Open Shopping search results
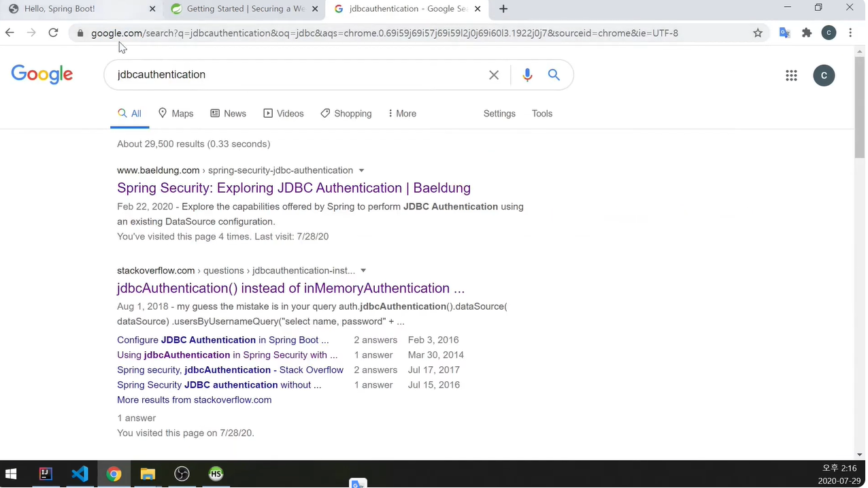The width and height of the screenshot is (868, 488). (x=346, y=114)
